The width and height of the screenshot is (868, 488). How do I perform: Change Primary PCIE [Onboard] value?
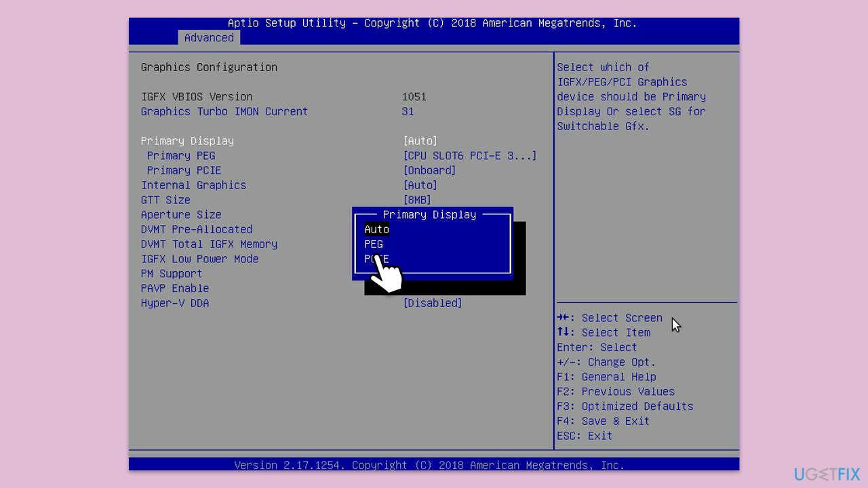(x=429, y=171)
